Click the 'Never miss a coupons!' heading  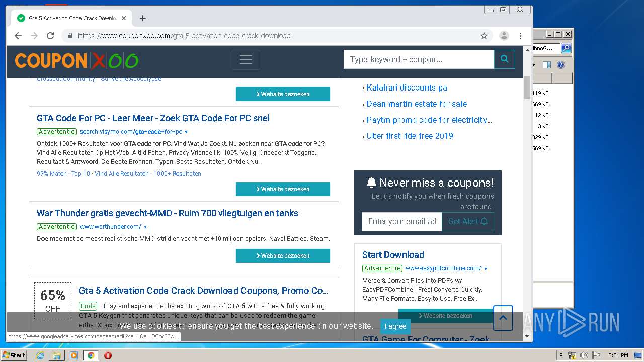tap(430, 183)
